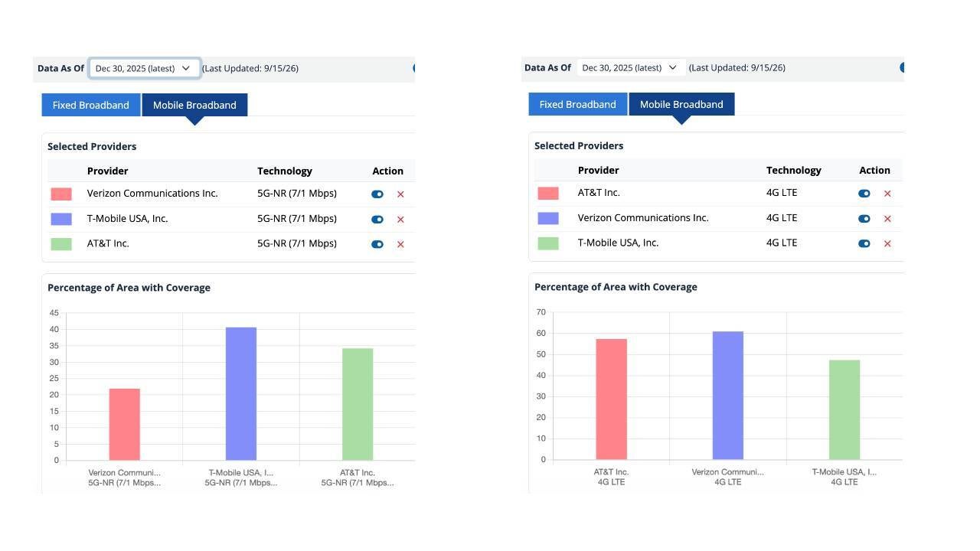This screenshot has width=980, height=551.
Task: Click '(Last Updated: 9/15/26)' in the 4G LTE panel
Action: point(737,68)
